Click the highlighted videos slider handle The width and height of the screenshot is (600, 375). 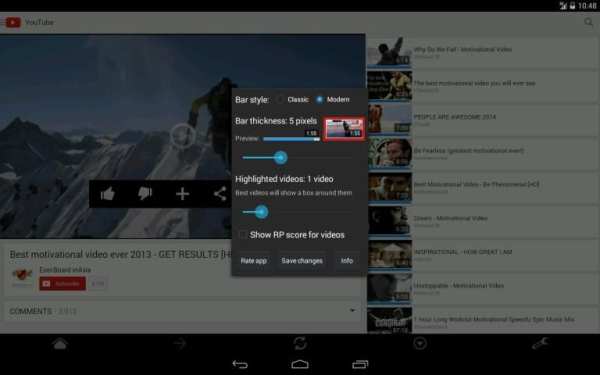pos(261,212)
